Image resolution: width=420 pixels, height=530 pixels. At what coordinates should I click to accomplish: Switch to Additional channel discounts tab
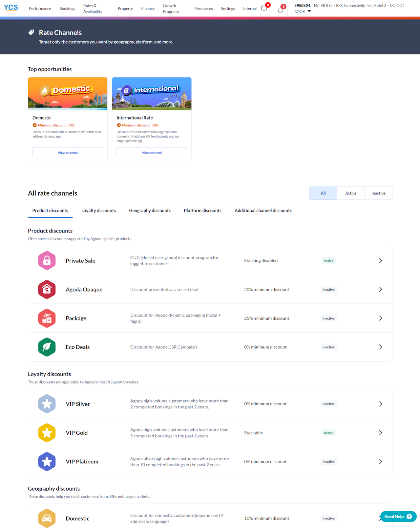[x=263, y=210]
